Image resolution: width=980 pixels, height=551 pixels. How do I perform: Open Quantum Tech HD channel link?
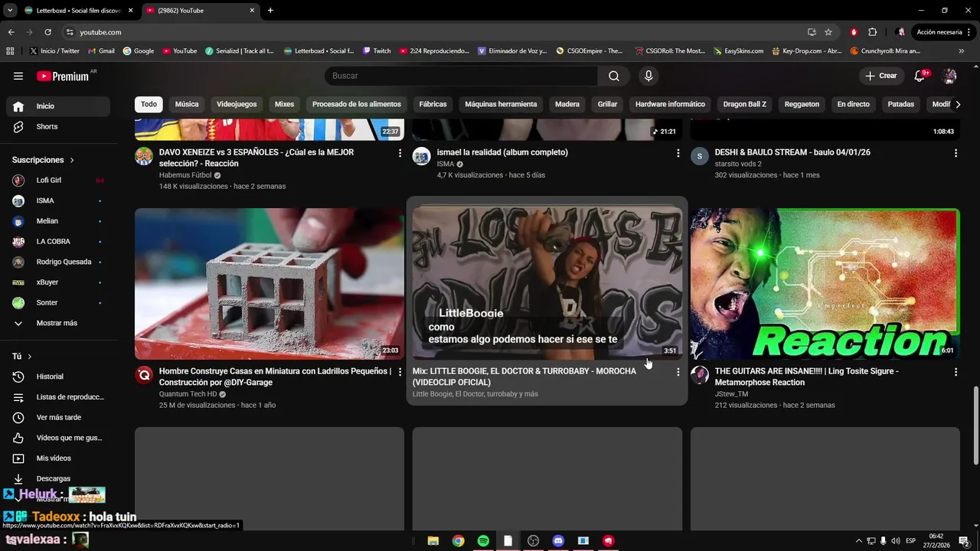click(188, 394)
